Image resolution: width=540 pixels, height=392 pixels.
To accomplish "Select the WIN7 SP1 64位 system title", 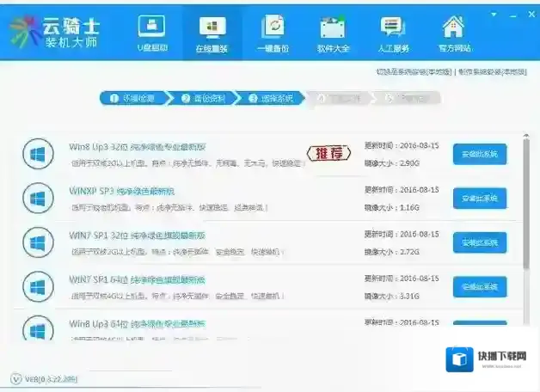I will (x=137, y=279).
